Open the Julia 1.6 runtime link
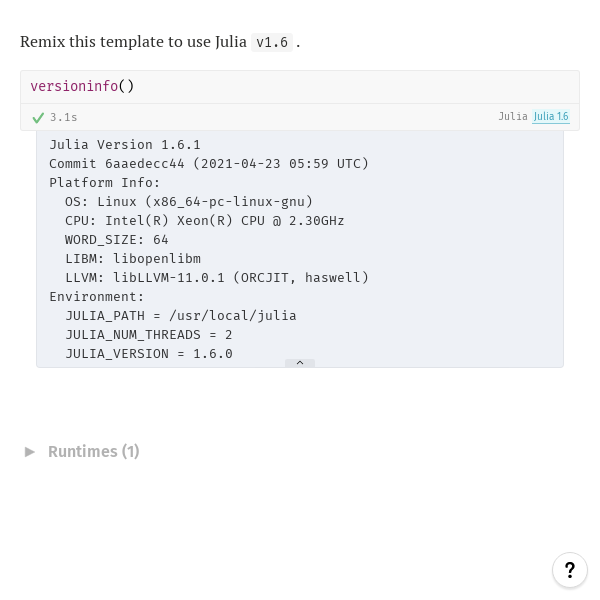The image size is (600, 600). (x=551, y=116)
